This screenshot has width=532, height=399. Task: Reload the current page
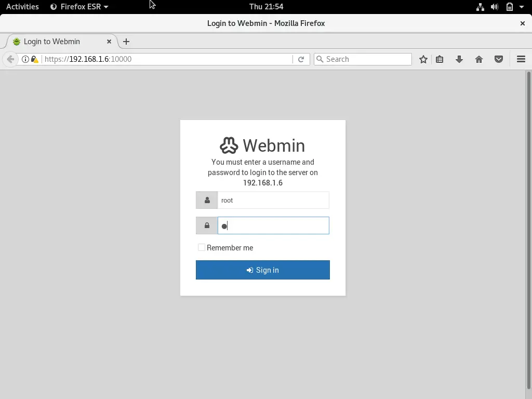coord(301,59)
